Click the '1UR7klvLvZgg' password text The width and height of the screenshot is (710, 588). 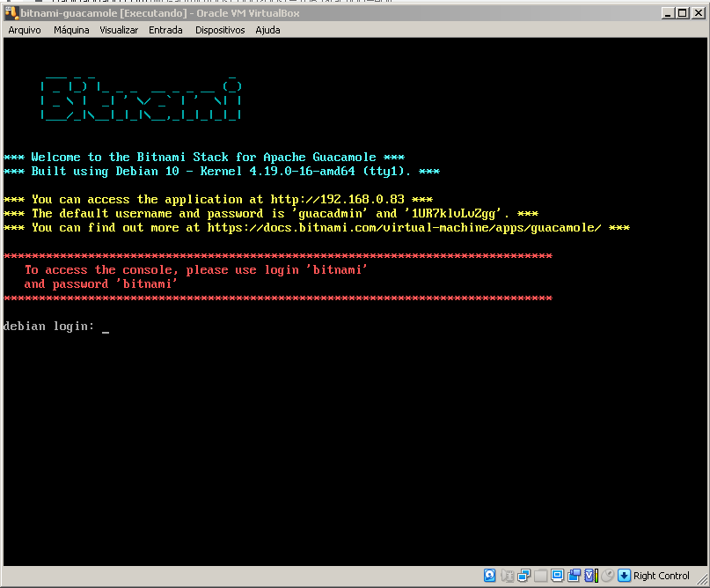click(453, 213)
